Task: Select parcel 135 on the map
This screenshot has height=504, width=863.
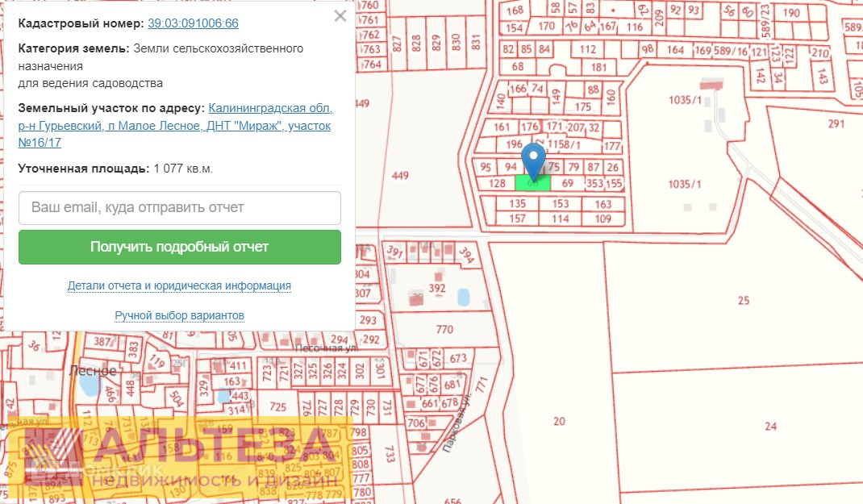Action: 517,203
